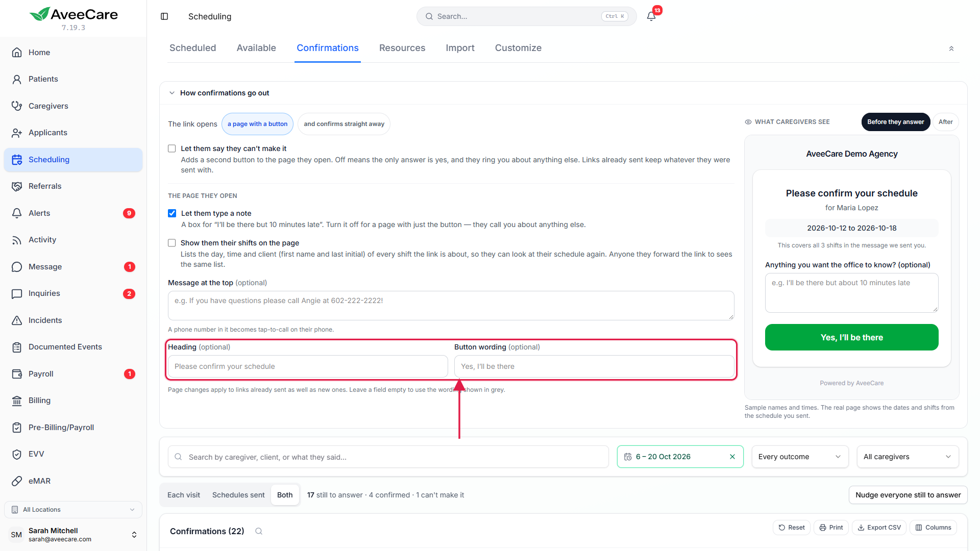Reset the confirmations table
The image size is (980, 551).
[792, 528]
